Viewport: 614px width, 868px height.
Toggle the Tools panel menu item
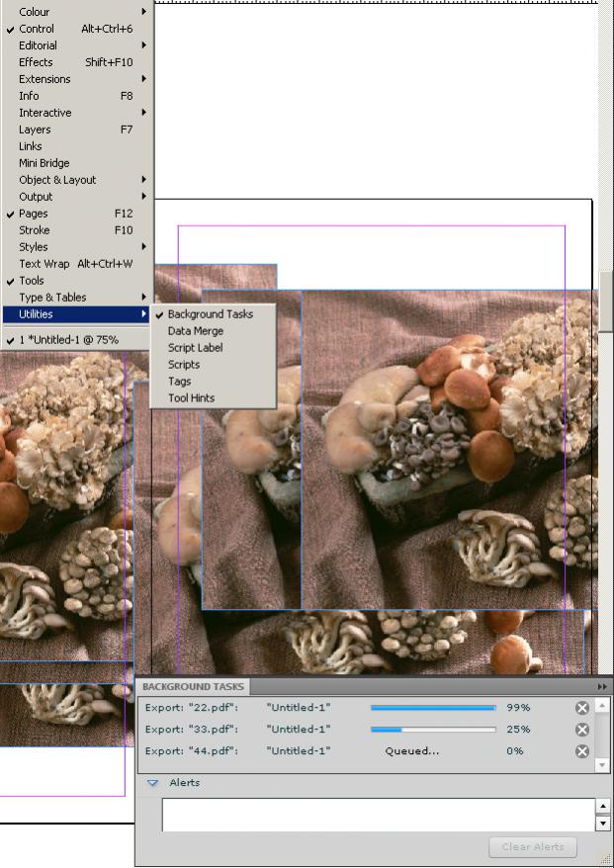[x=76, y=281]
